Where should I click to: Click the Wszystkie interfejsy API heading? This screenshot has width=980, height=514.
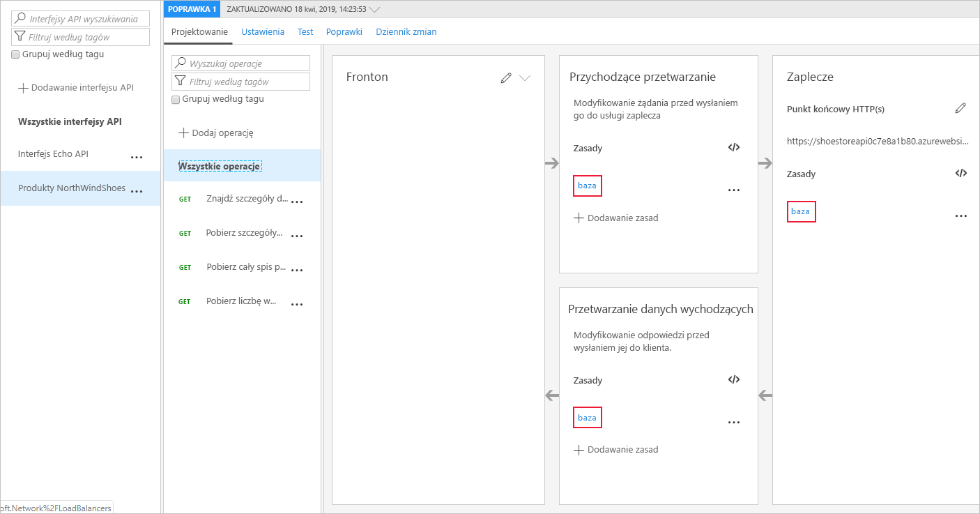pyautogui.click(x=70, y=121)
